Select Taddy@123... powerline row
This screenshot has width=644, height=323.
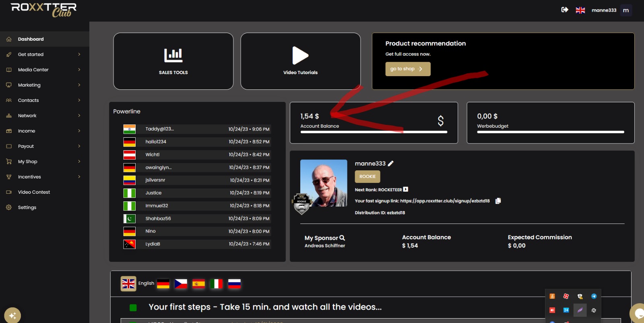pyautogui.click(x=197, y=129)
